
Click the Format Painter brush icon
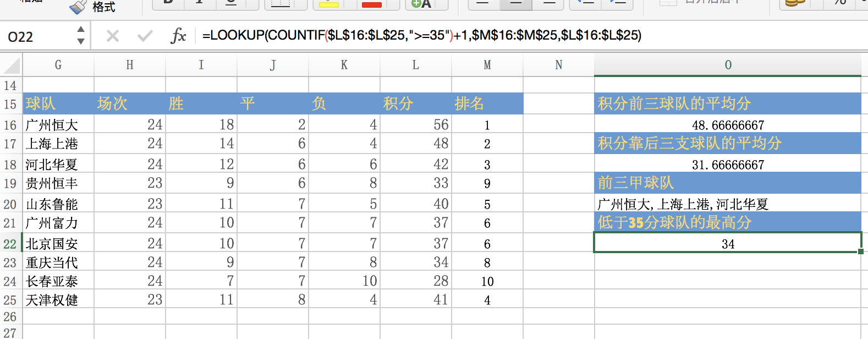pyautogui.click(x=78, y=7)
